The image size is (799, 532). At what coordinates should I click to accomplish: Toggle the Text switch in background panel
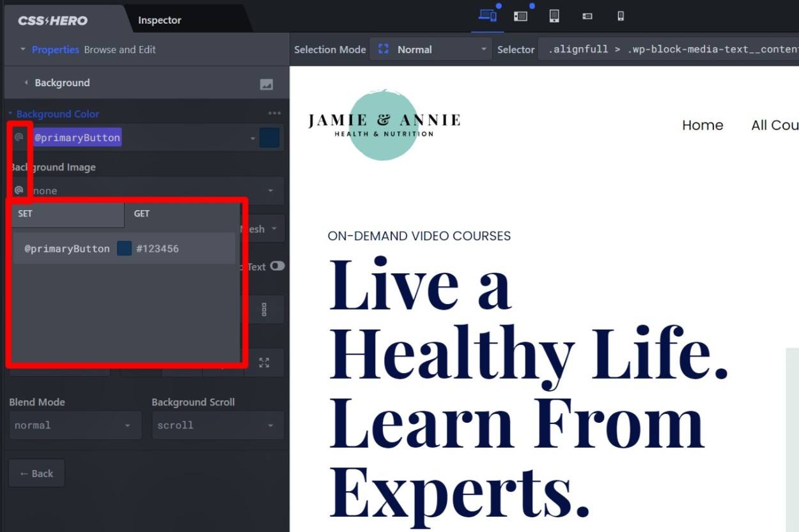(277, 266)
